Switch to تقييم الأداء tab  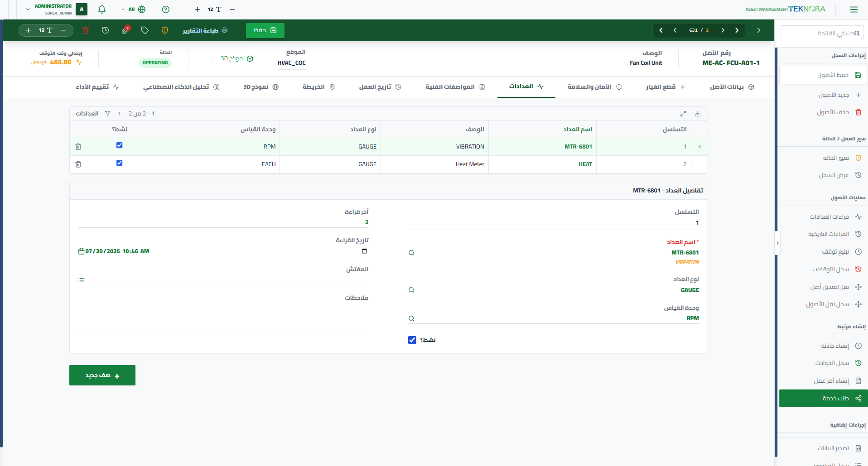tap(97, 87)
